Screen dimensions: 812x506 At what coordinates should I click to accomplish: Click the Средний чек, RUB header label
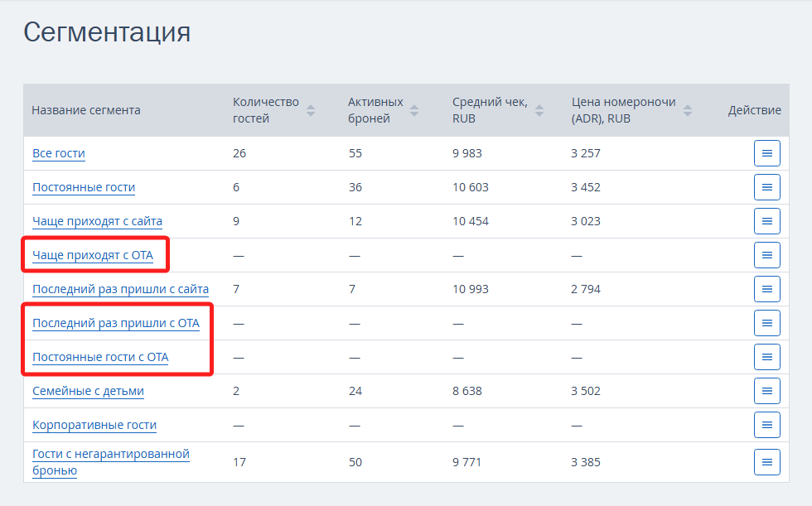tap(490, 110)
